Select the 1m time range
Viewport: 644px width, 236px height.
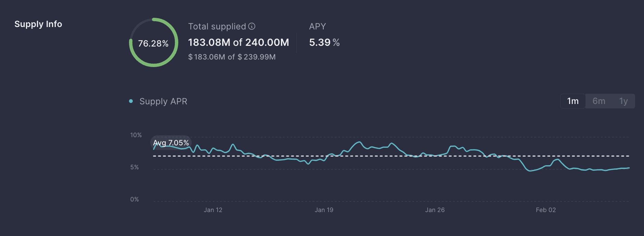(572, 101)
